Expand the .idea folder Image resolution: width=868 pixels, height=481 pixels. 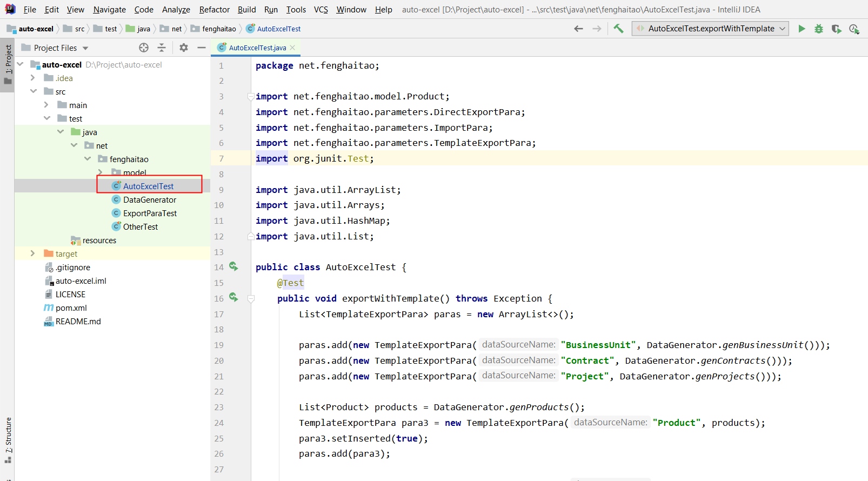[x=33, y=78]
